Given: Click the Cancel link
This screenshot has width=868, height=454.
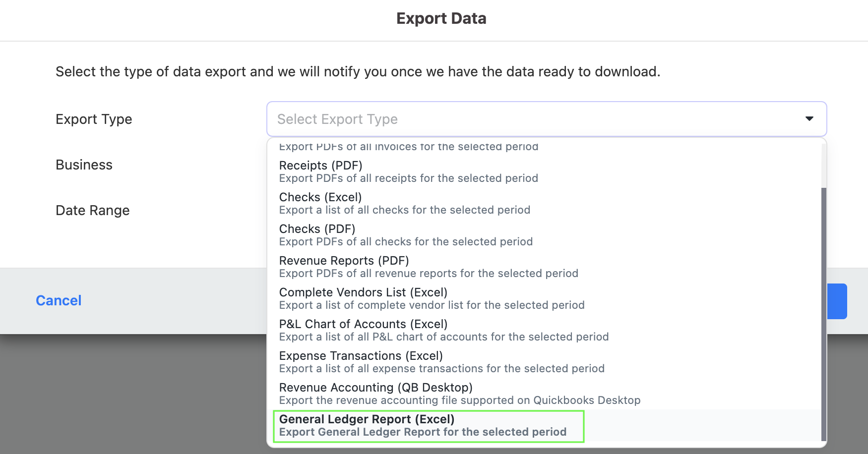Looking at the screenshot, I should [58, 300].
